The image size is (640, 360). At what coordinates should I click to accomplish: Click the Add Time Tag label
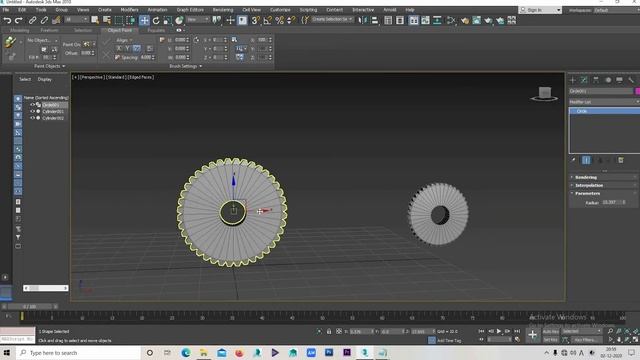449,340
